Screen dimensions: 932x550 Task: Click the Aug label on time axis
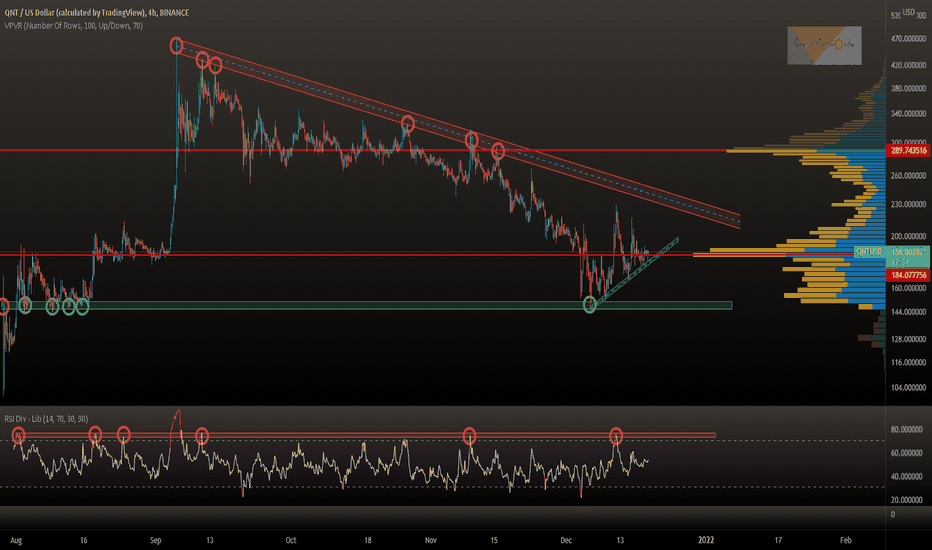click(x=16, y=540)
